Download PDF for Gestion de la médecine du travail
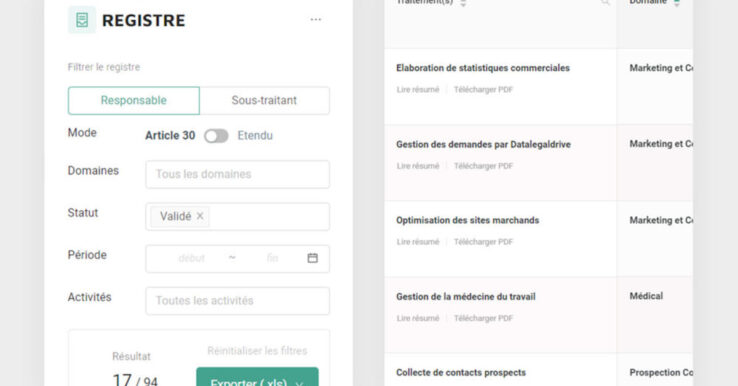 (483, 318)
